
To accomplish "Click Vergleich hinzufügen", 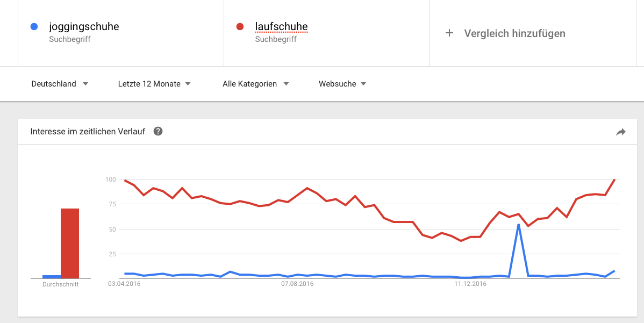I will (x=514, y=33).
